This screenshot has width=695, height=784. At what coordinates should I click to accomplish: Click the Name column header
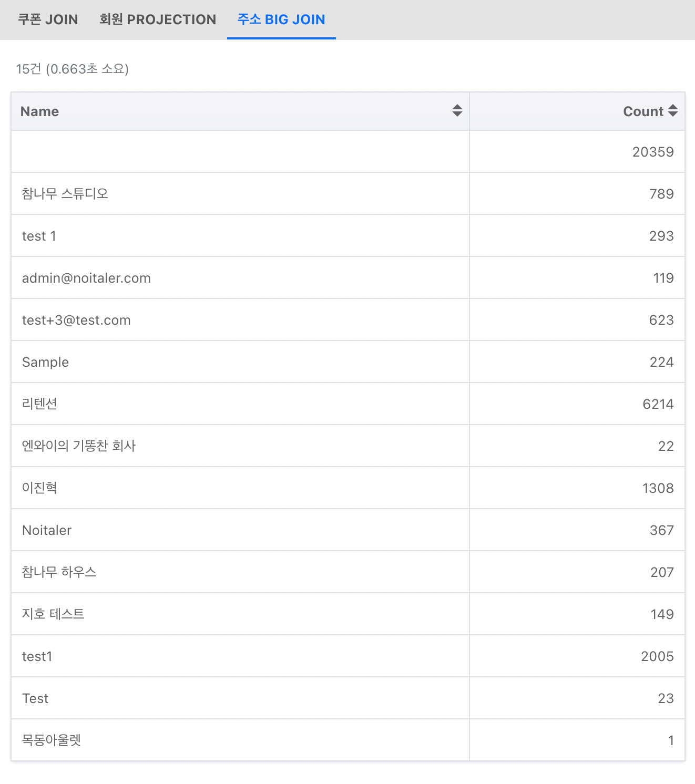[x=40, y=111]
